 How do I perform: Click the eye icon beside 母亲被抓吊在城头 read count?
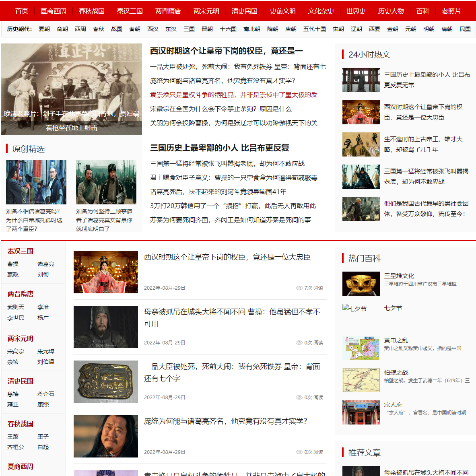299,342
